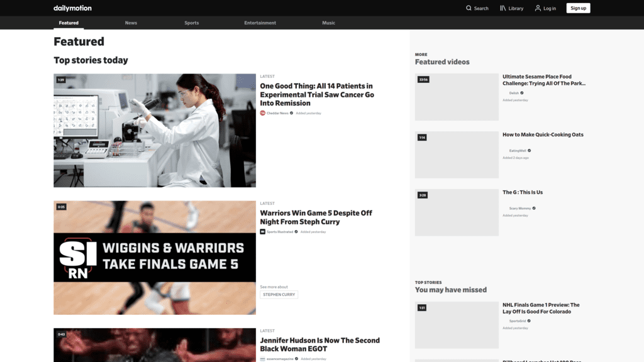The height and width of the screenshot is (362, 644).
Task: Switch to the Featured tab
Action: pyautogui.click(x=69, y=23)
